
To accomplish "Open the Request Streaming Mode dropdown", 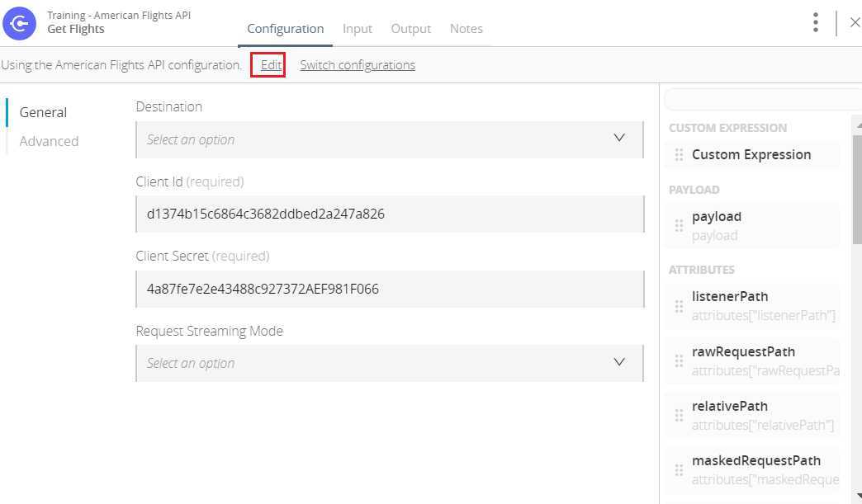I will click(390, 363).
